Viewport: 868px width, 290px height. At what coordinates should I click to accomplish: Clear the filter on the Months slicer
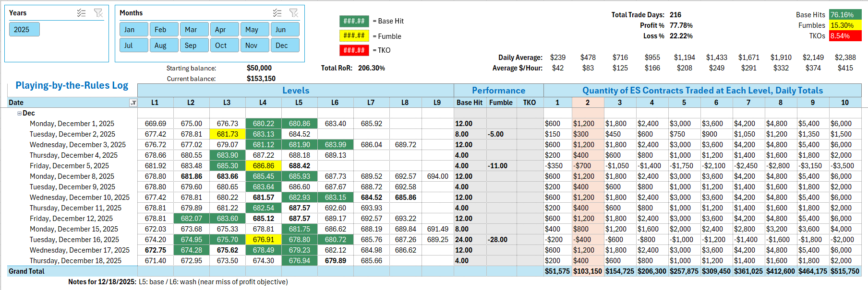[294, 13]
